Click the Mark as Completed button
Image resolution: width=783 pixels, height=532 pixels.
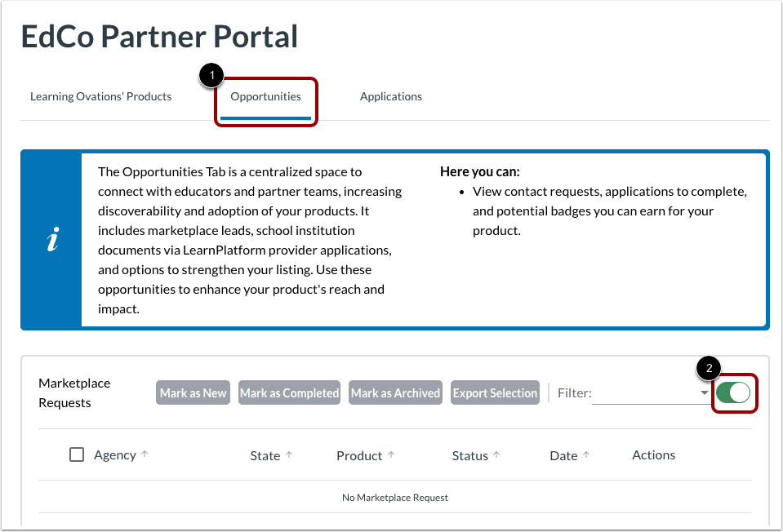click(x=289, y=392)
